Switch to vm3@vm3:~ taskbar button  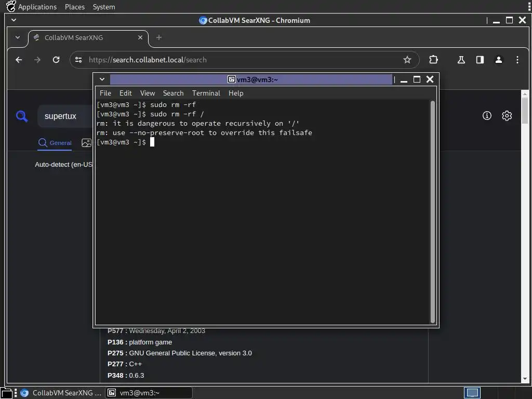149,393
